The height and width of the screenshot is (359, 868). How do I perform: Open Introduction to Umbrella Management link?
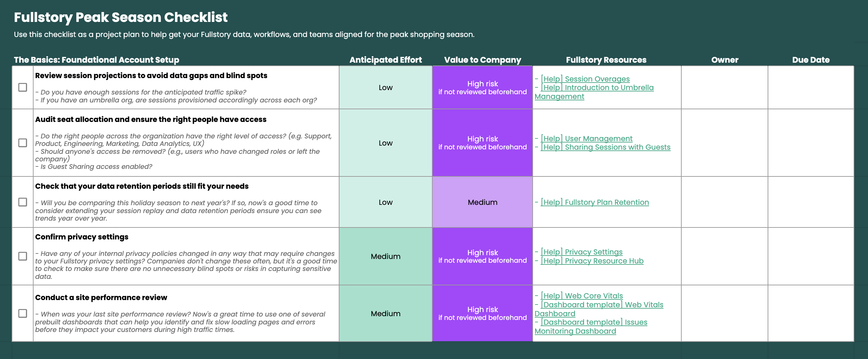pos(597,88)
